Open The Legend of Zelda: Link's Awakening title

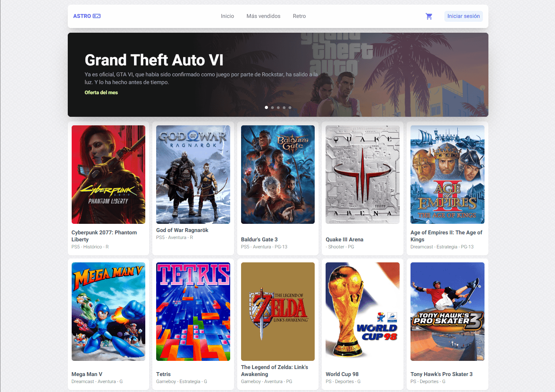(275, 371)
